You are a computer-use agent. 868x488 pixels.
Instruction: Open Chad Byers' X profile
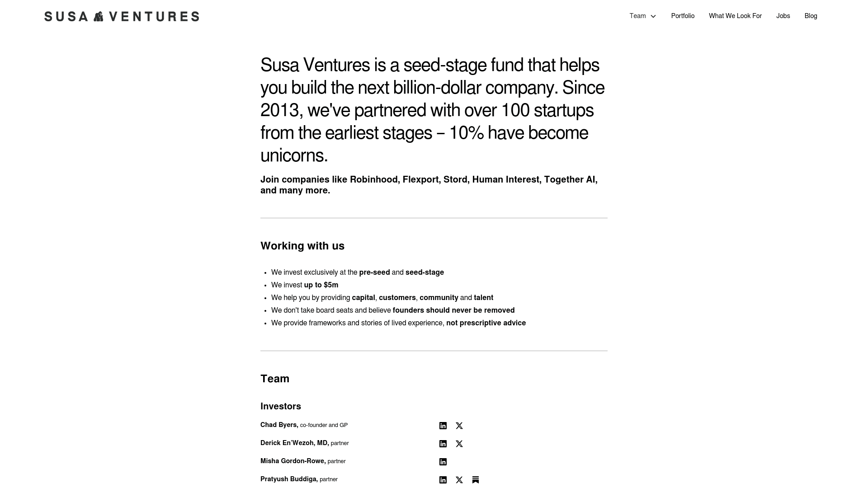pos(459,425)
